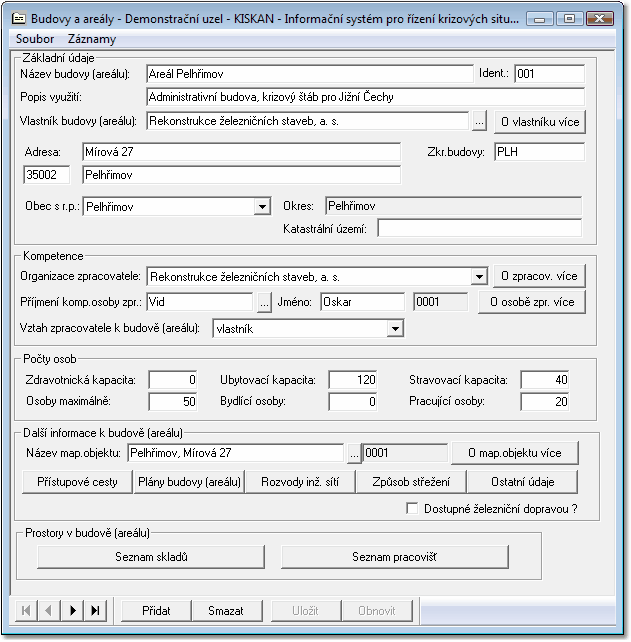This screenshot has height=642, width=631.
Task: Click the empty Katastrální území field
Action: [479, 228]
